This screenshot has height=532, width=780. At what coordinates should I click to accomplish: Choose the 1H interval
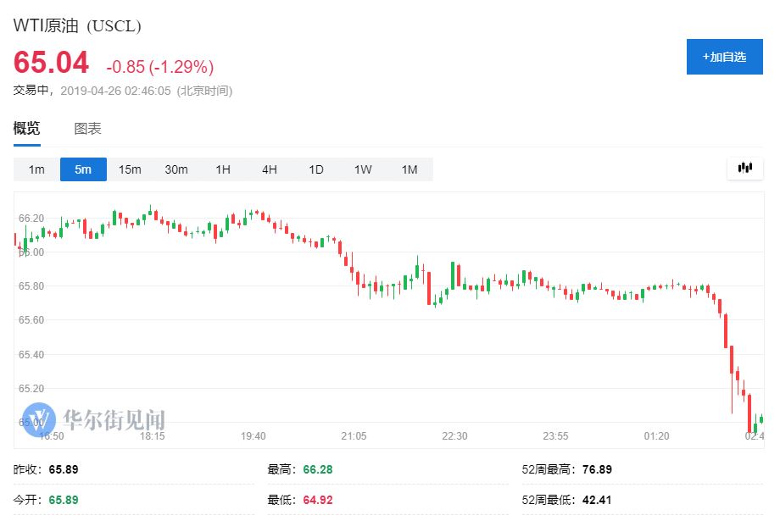[223, 169]
